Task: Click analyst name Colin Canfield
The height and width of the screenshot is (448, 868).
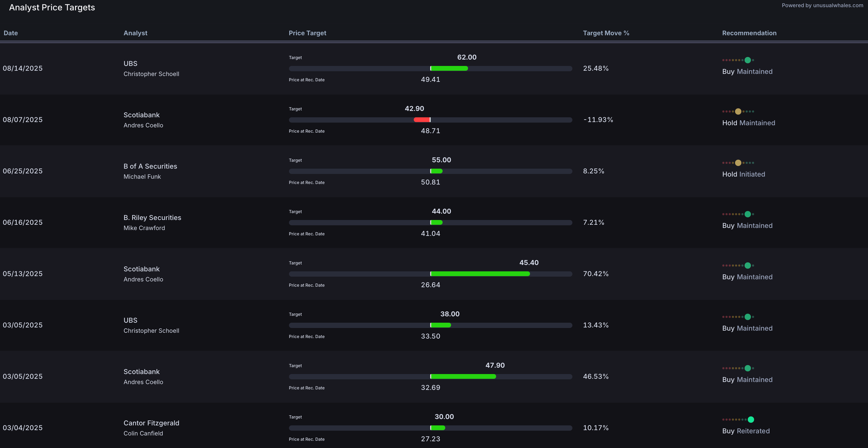Action: click(143, 433)
